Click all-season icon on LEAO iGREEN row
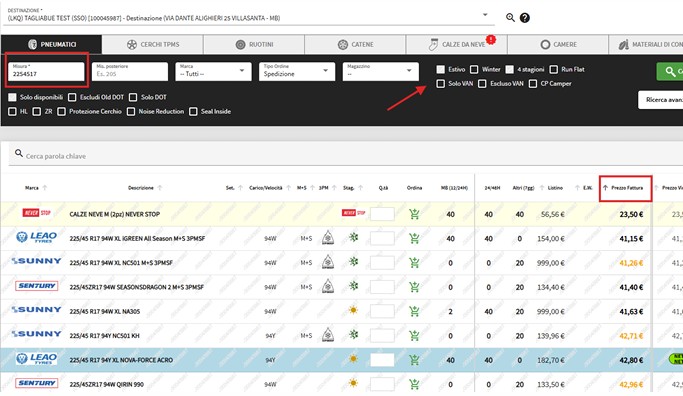This screenshot has width=683, height=396. coord(354,237)
